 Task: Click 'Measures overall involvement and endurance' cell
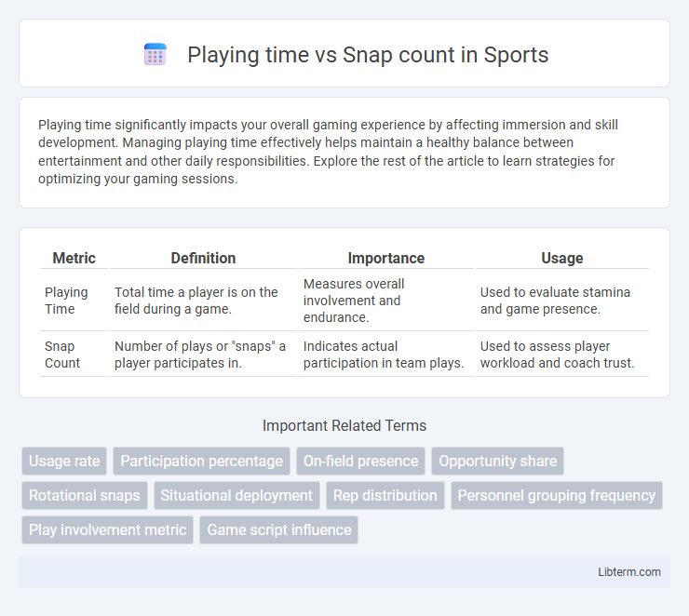coord(386,301)
